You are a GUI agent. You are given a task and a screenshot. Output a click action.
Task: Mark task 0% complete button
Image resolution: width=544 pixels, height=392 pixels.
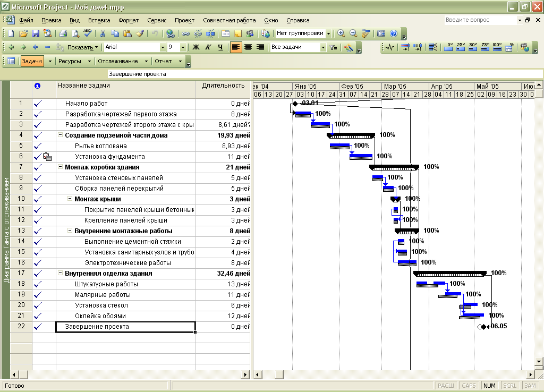(x=448, y=47)
